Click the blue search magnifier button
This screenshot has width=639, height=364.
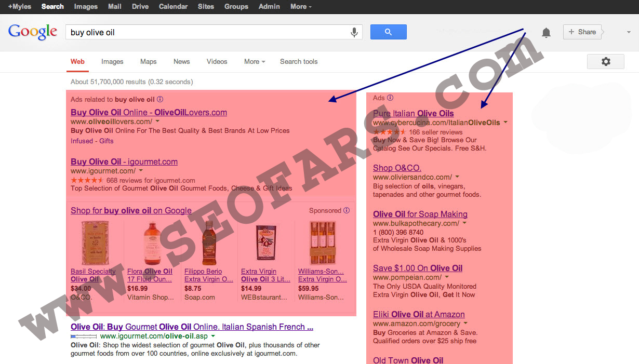coord(388,32)
